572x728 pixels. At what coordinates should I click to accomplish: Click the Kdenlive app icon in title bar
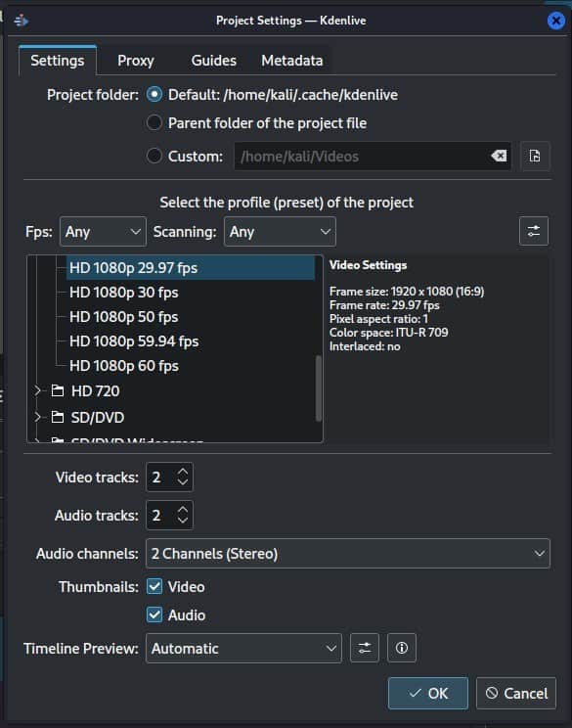pos(21,21)
